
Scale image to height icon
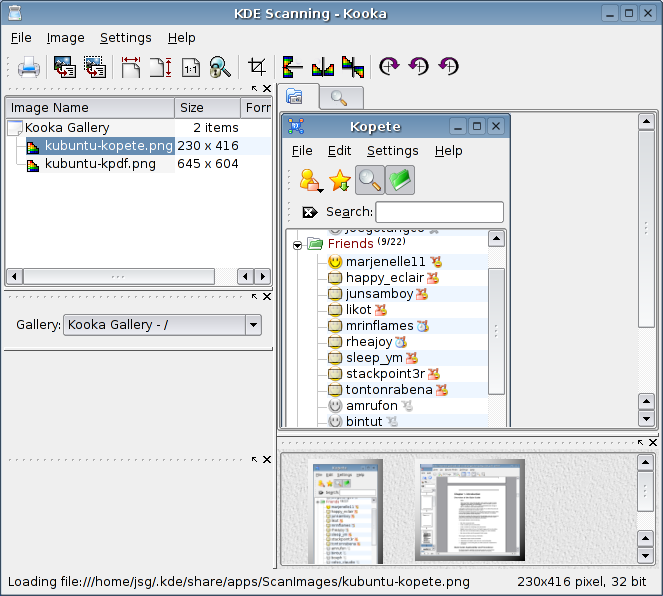[161, 67]
